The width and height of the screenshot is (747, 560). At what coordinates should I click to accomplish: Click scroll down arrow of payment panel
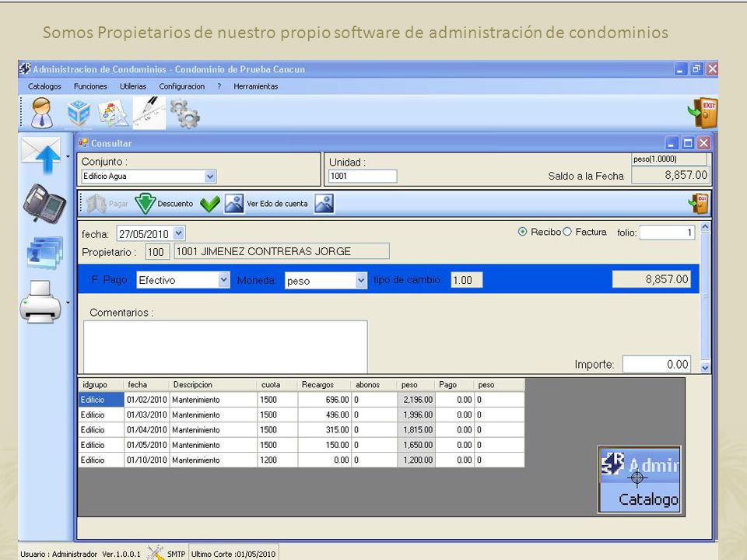tap(705, 367)
